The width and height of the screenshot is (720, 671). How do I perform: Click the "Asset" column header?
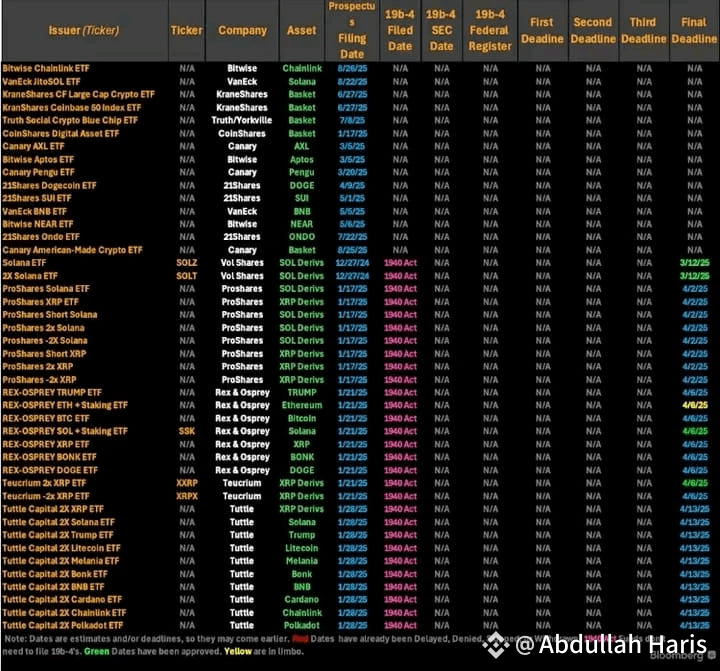(x=302, y=30)
